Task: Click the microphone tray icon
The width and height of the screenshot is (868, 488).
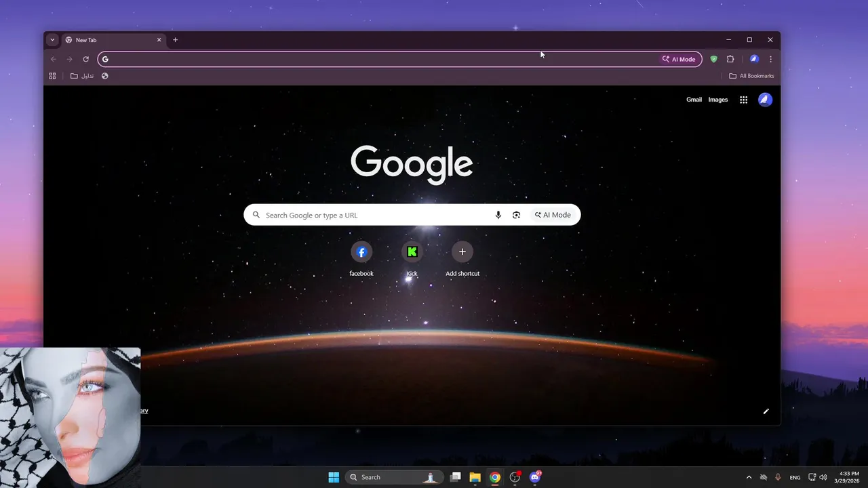Action: pos(778,477)
